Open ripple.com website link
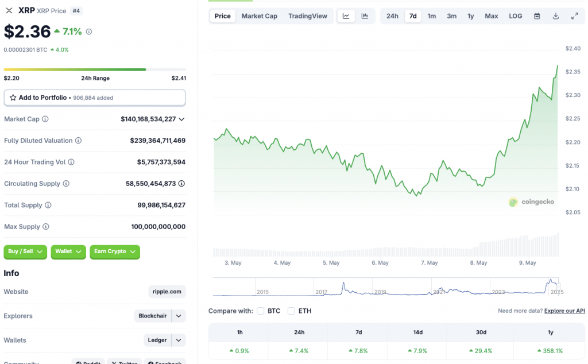 pos(167,292)
